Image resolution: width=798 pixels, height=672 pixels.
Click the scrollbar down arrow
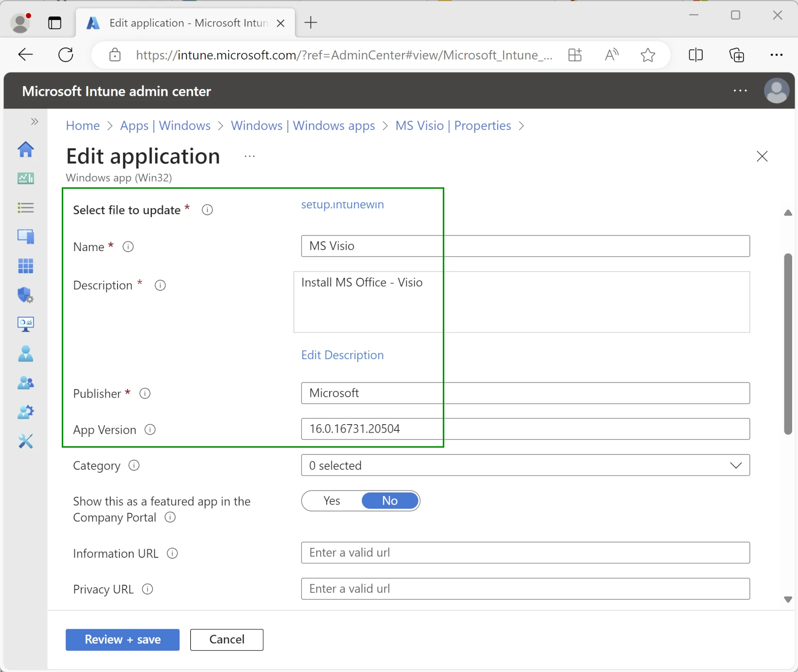[788, 599]
